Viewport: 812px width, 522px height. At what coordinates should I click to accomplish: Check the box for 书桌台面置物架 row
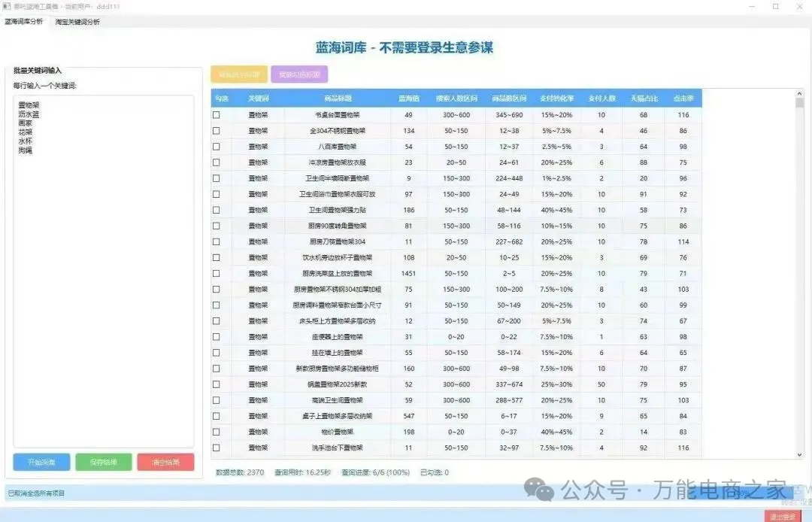[217, 115]
